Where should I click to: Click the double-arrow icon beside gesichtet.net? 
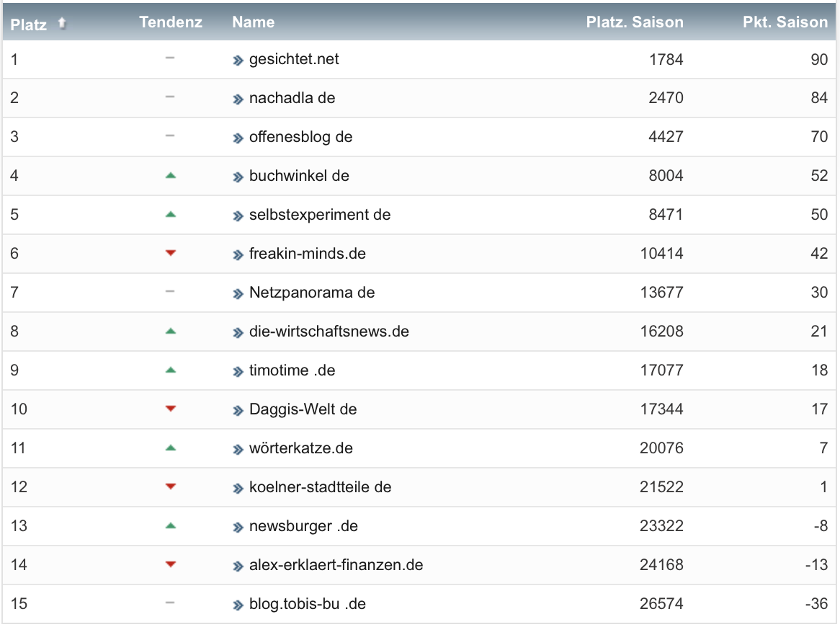[238, 61]
